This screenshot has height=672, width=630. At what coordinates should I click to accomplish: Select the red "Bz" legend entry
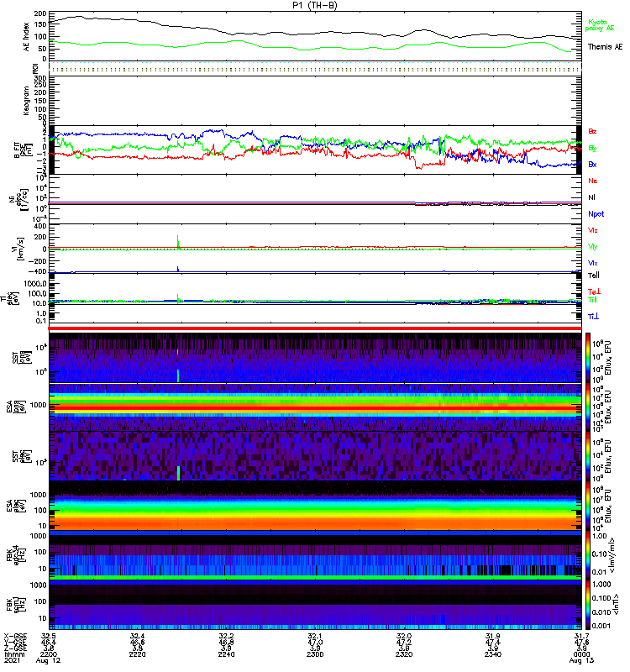click(x=592, y=131)
